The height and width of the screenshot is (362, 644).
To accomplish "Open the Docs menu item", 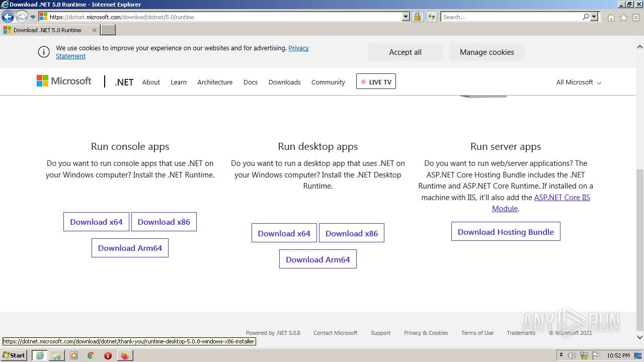I will tap(251, 82).
